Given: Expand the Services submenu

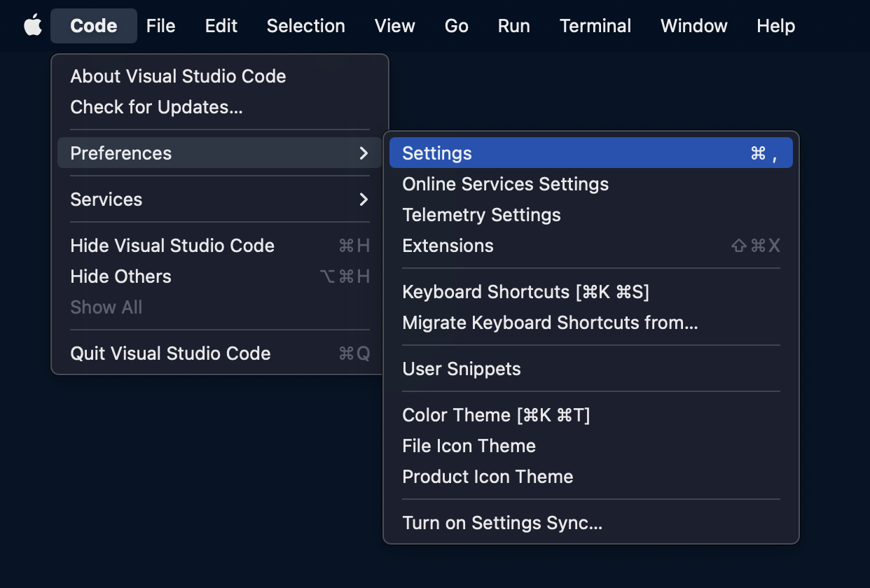Looking at the screenshot, I should 220,199.
